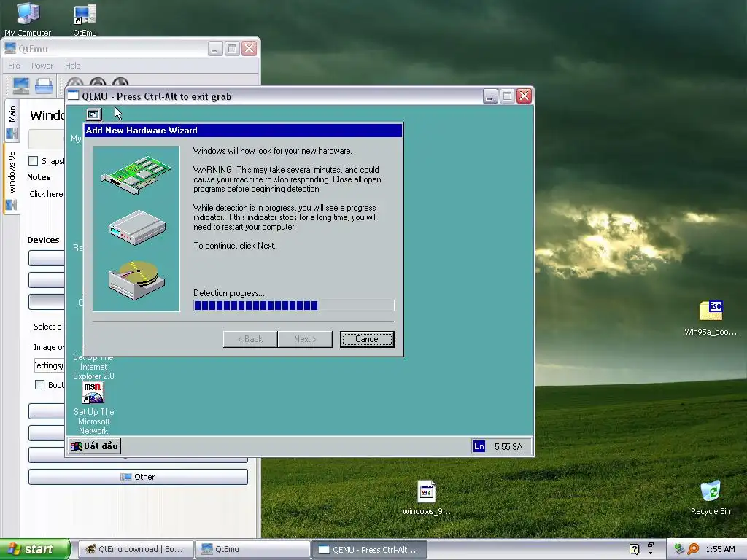This screenshot has height=560, width=747.
Task: Open taskbar toolbar options dropdown arrow
Action: [x=650, y=553]
